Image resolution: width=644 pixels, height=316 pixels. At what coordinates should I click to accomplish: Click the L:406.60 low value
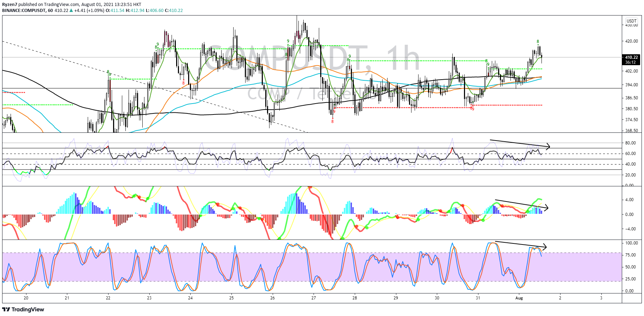click(x=154, y=10)
